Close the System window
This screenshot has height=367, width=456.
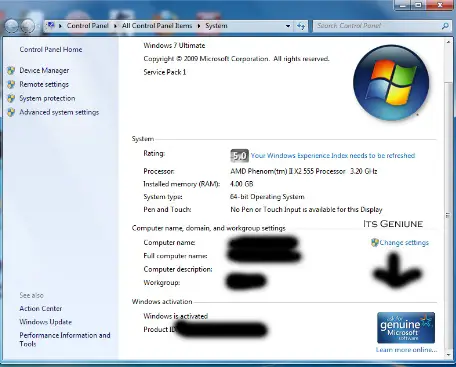(440, 5)
